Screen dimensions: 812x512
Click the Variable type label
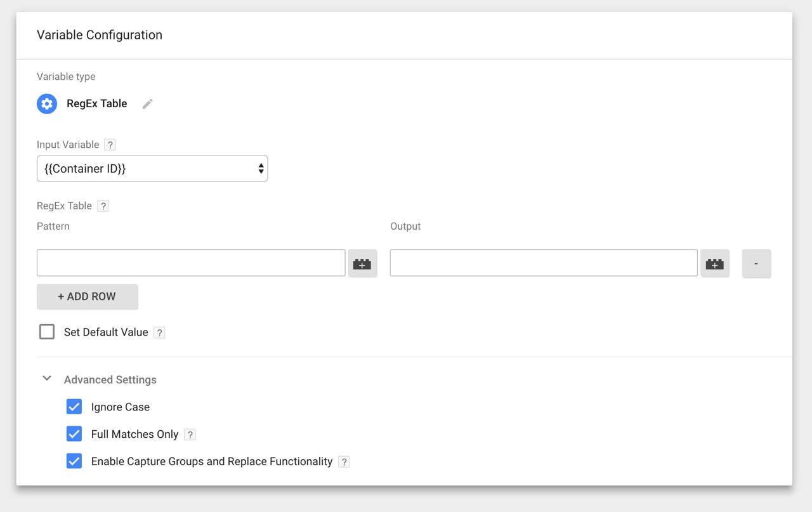(66, 77)
